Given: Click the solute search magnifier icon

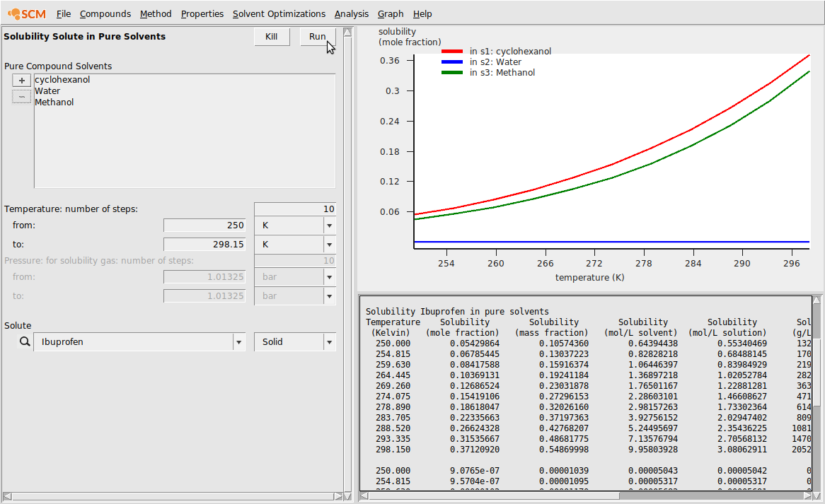Looking at the screenshot, I should click(25, 341).
